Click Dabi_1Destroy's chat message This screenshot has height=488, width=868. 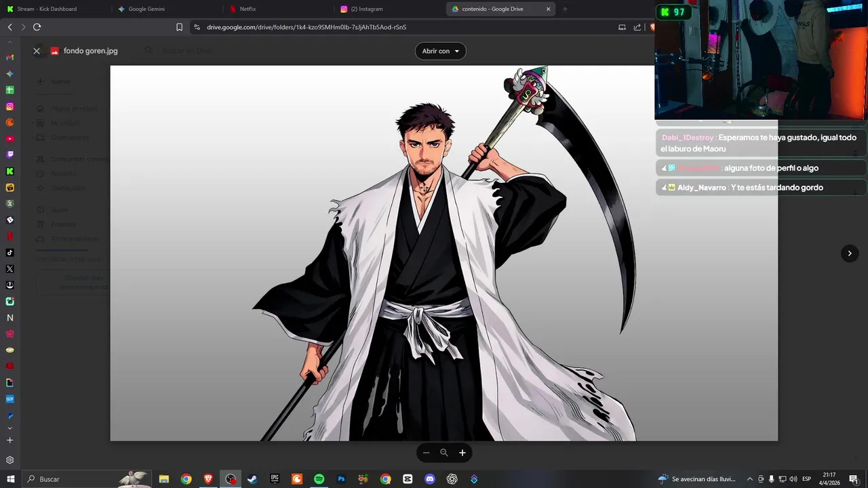point(760,143)
